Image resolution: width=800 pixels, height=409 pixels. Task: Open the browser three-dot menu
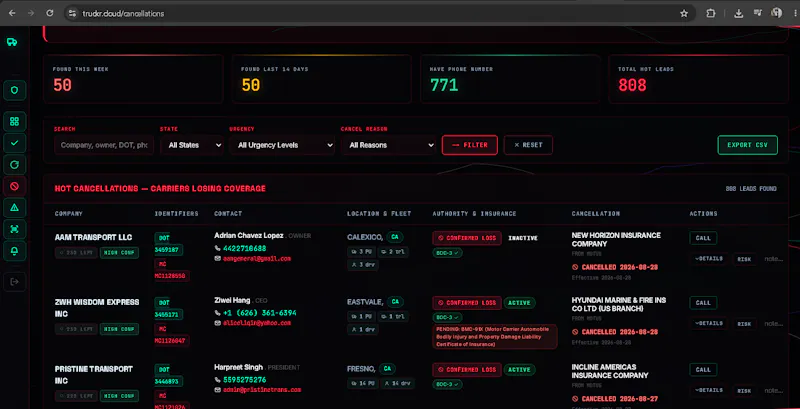(793, 13)
